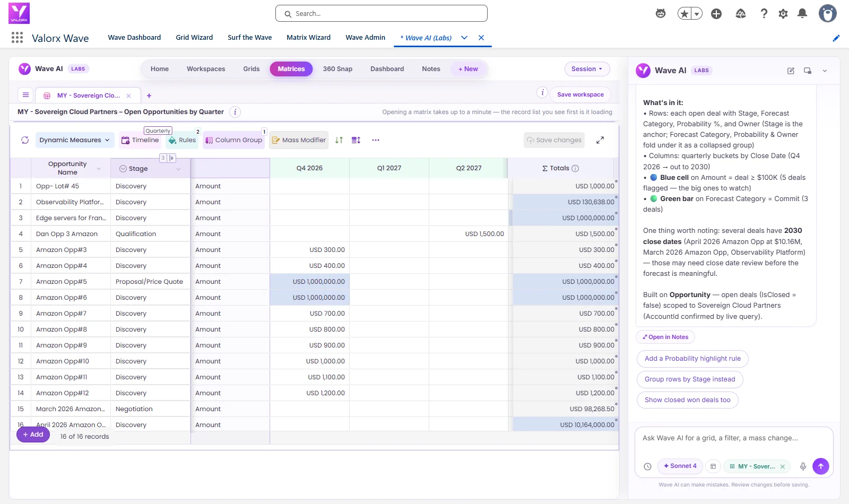Select the Matrices pill
The image size is (849, 504).
[x=291, y=69]
